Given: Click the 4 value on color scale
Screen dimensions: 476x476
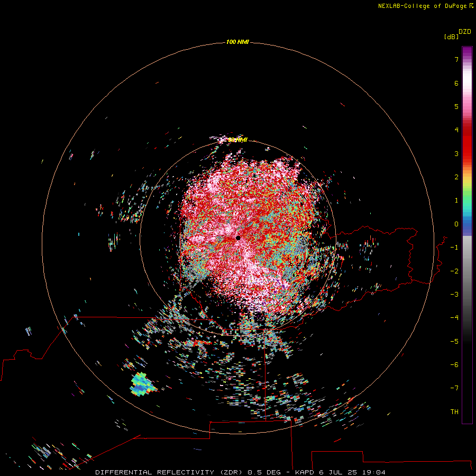Looking at the screenshot, I should 456,130.
